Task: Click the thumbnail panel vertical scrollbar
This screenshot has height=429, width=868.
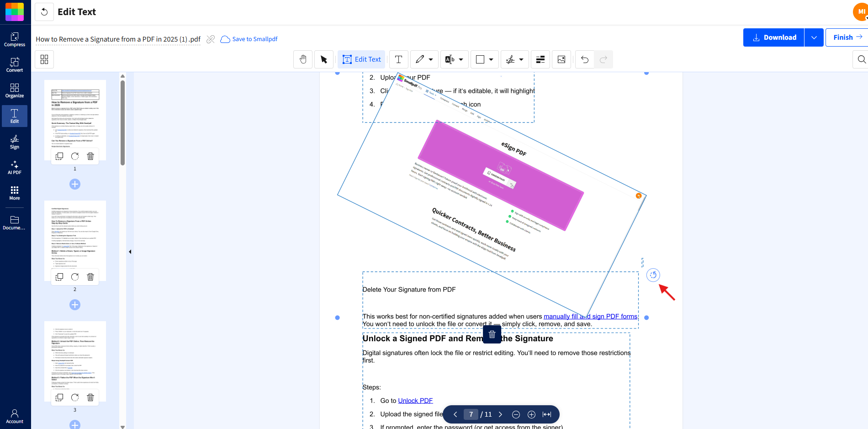Action: (122, 123)
